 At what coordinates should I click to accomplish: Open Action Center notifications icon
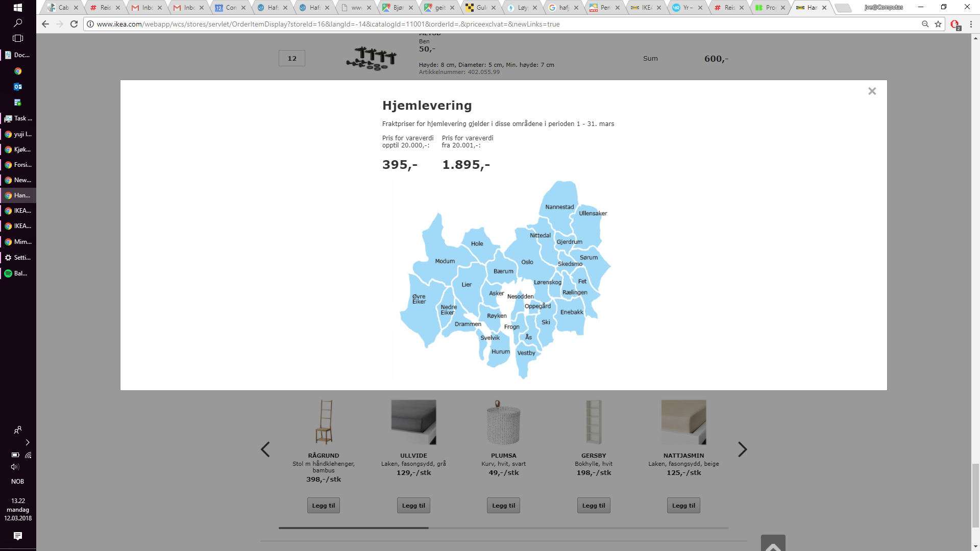pyautogui.click(x=18, y=536)
